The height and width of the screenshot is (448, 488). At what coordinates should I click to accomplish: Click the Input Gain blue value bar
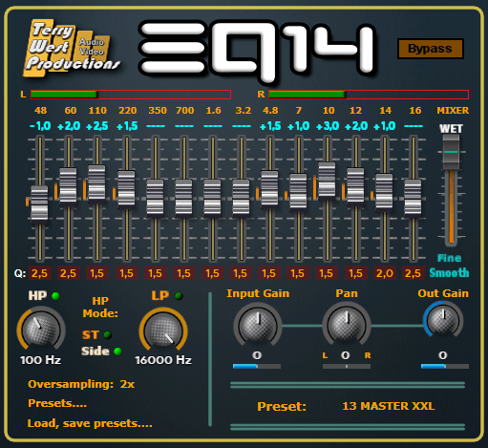[257, 367]
